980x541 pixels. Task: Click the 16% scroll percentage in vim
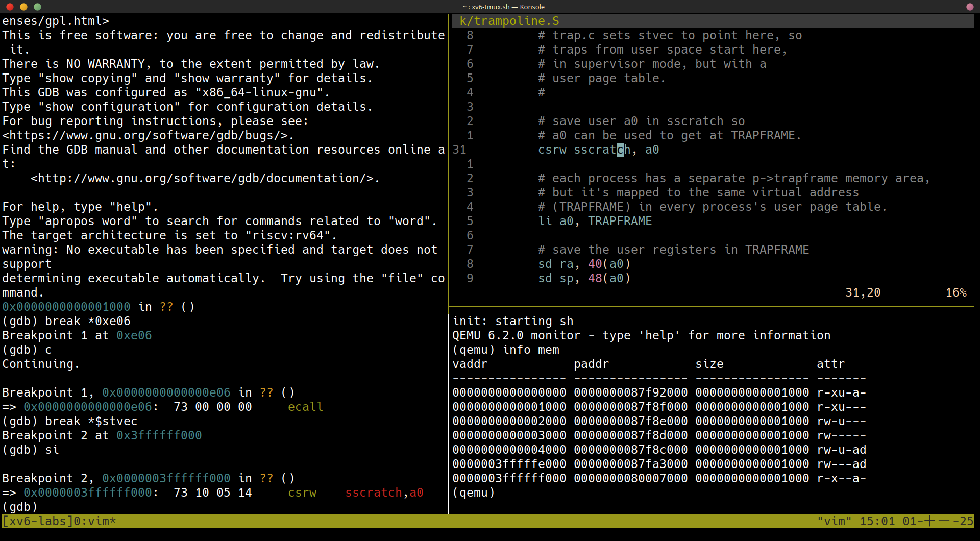click(x=955, y=292)
